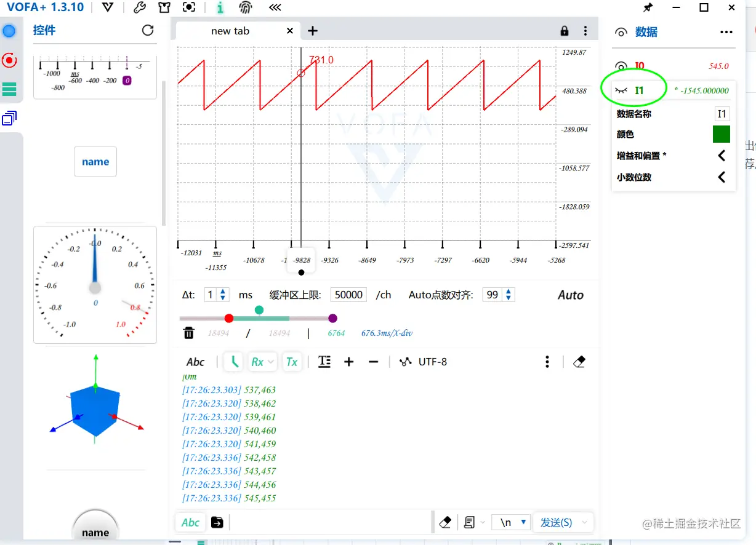The image size is (756, 545).
Task: Increase font size with plus
Action: [348, 362]
